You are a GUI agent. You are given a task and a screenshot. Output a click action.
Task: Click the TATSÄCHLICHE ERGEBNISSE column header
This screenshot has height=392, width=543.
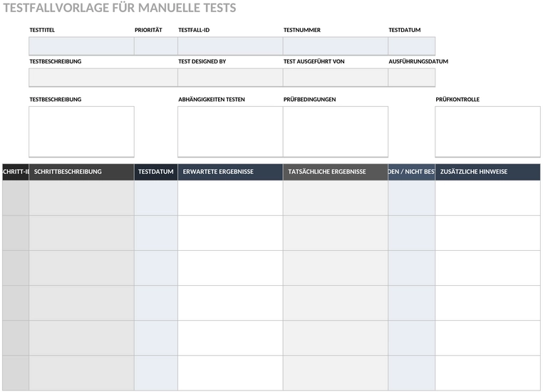click(336, 172)
